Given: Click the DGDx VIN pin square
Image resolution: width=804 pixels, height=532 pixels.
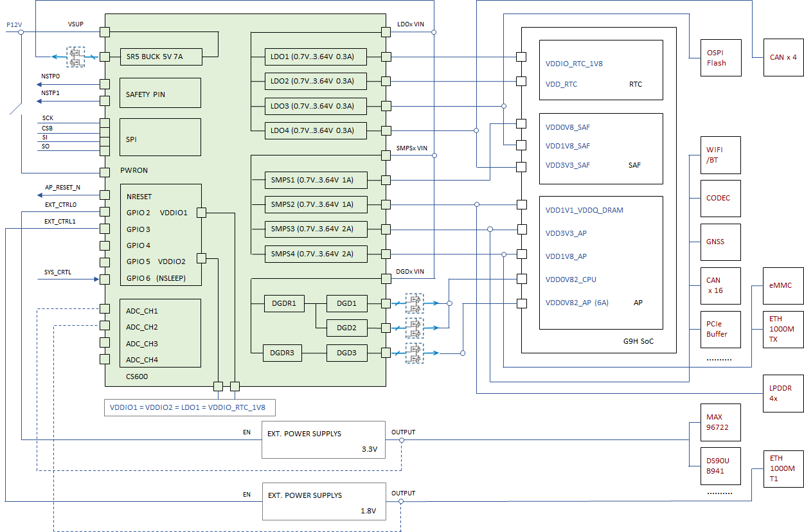Looking at the screenshot, I should point(386,279).
